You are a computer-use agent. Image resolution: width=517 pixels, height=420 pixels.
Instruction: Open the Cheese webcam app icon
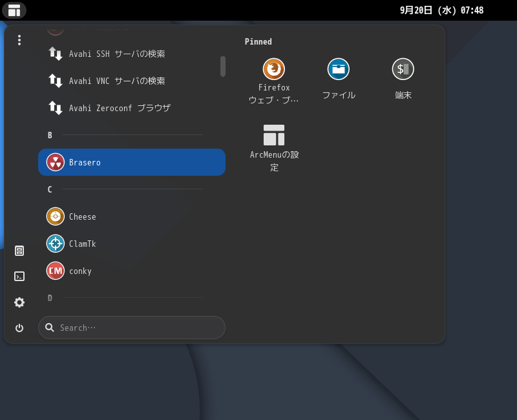point(56,216)
